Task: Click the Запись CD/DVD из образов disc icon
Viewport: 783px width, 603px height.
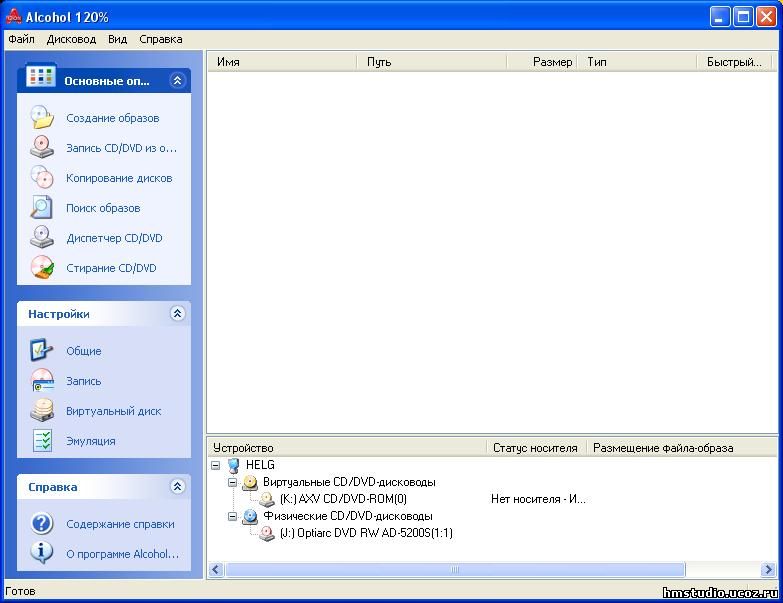Action: 42,148
